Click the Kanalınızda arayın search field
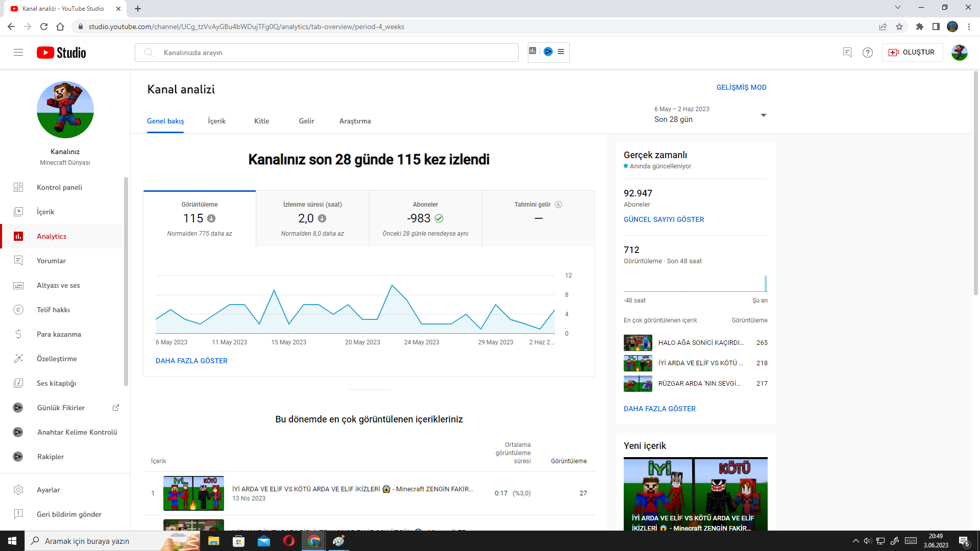Viewport: 980px width, 551px height. pyautogui.click(x=327, y=53)
